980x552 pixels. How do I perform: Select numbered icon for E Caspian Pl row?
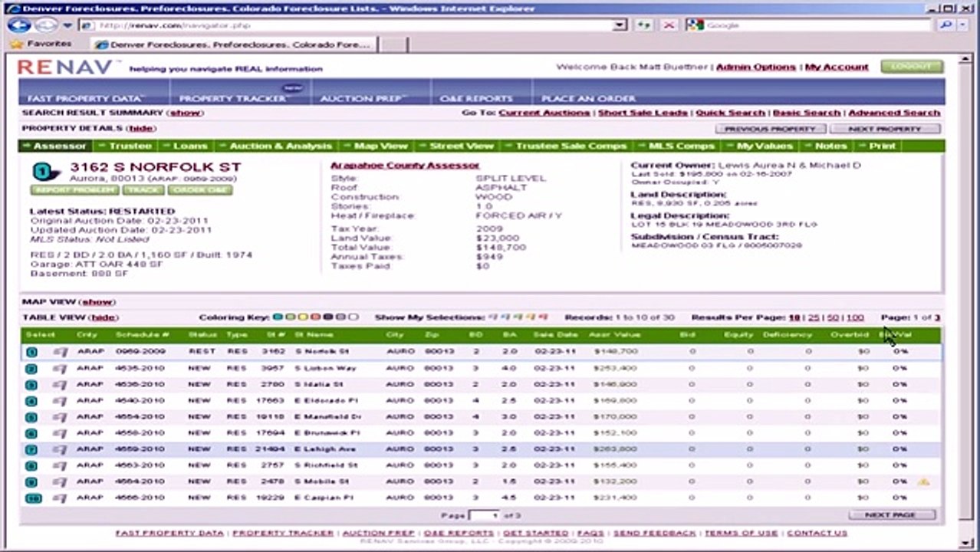(x=34, y=498)
